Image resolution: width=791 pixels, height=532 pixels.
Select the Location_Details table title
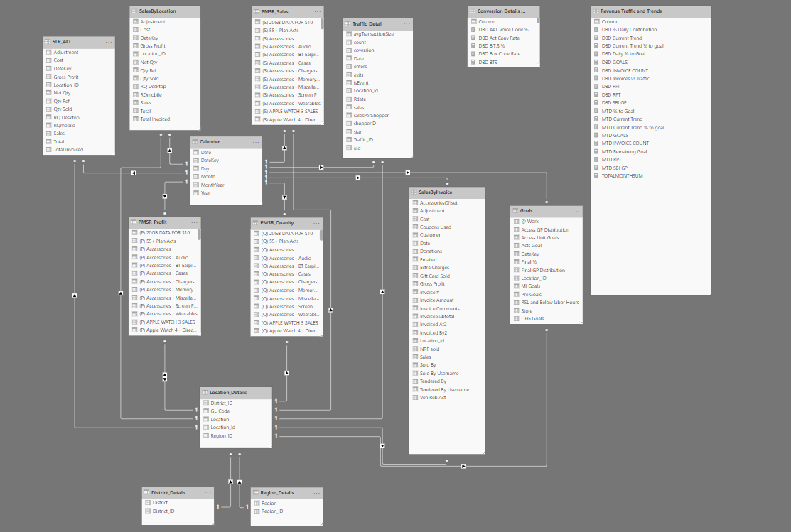228,392
